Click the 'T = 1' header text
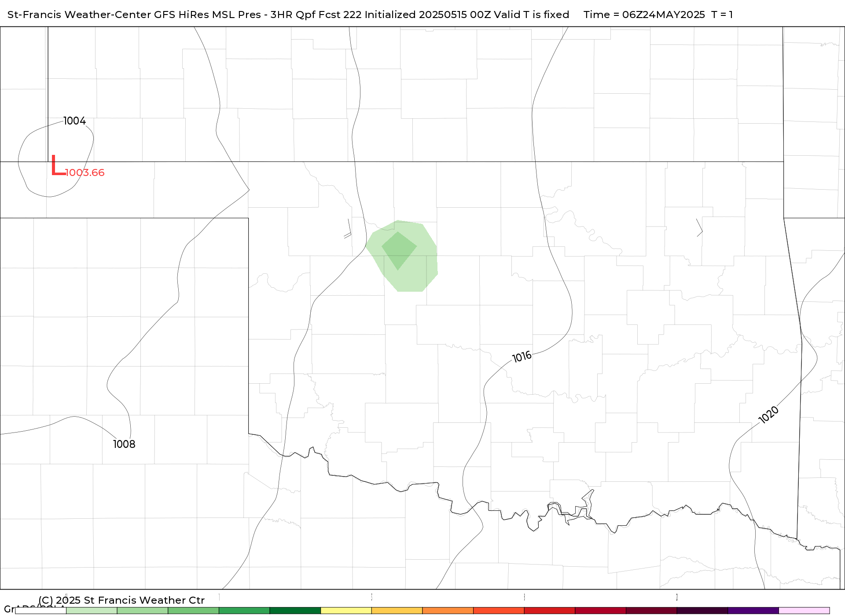Image resolution: width=845 pixels, height=616 pixels. pyautogui.click(x=722, y=15)
